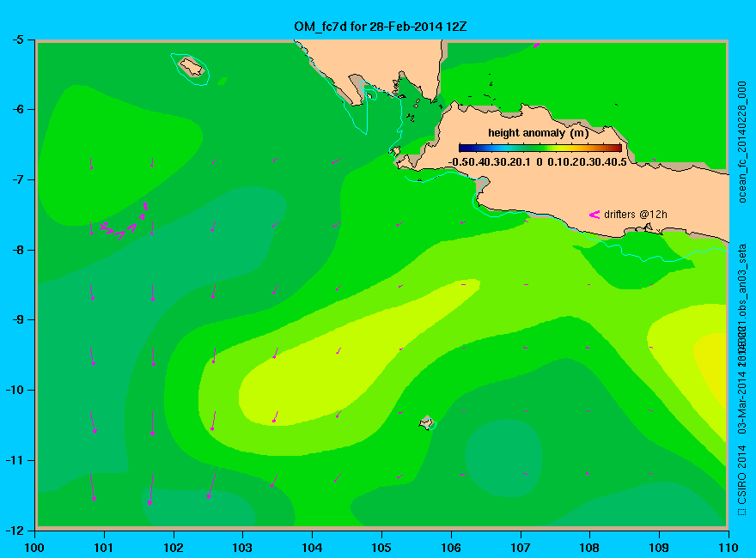Click the x-axis label 102

173,548
